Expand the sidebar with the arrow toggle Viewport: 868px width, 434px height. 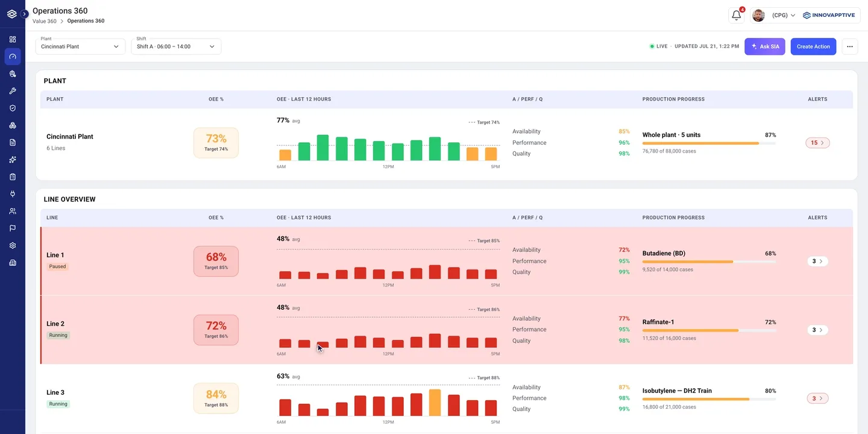point(25,14)
